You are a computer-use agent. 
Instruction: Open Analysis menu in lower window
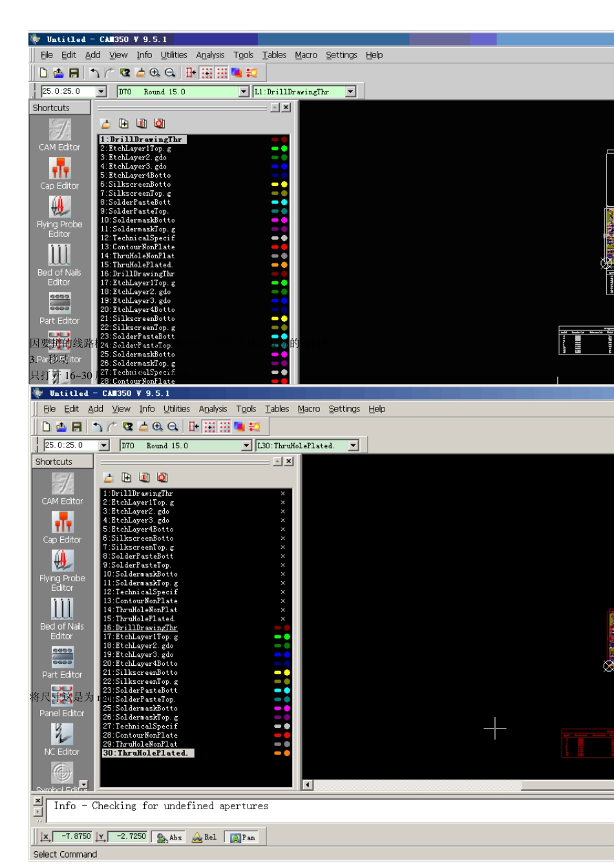[213, 409]
